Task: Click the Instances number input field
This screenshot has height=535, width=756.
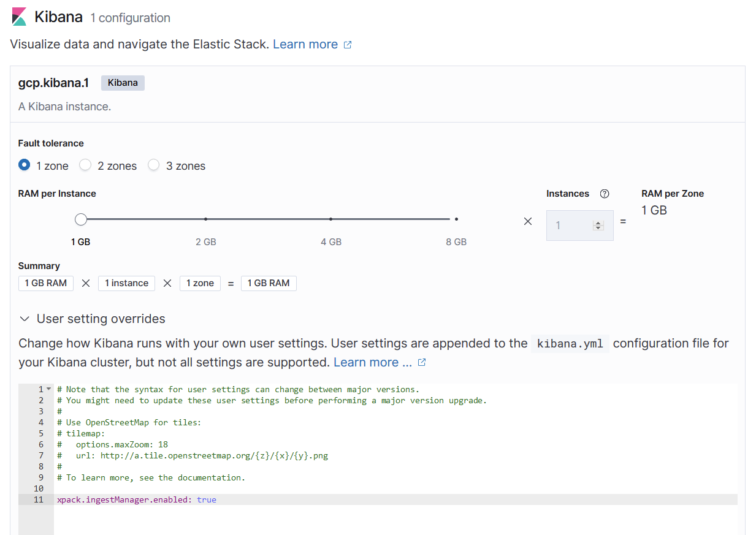Action: click(580, 226)
